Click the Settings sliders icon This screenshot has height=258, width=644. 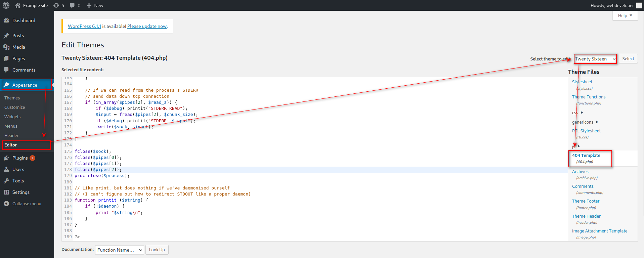6,192
